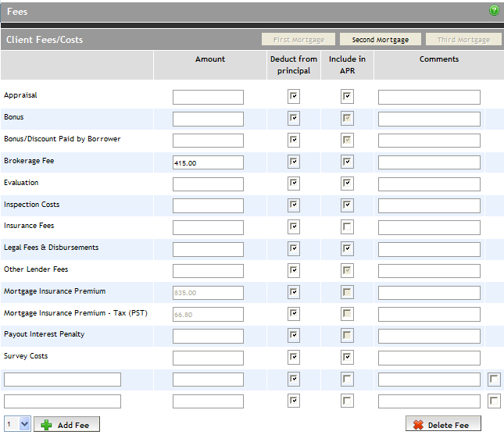This screenshot has height=435, width=504.
Task: Click the Evaluation amount field
Action: 208,184
